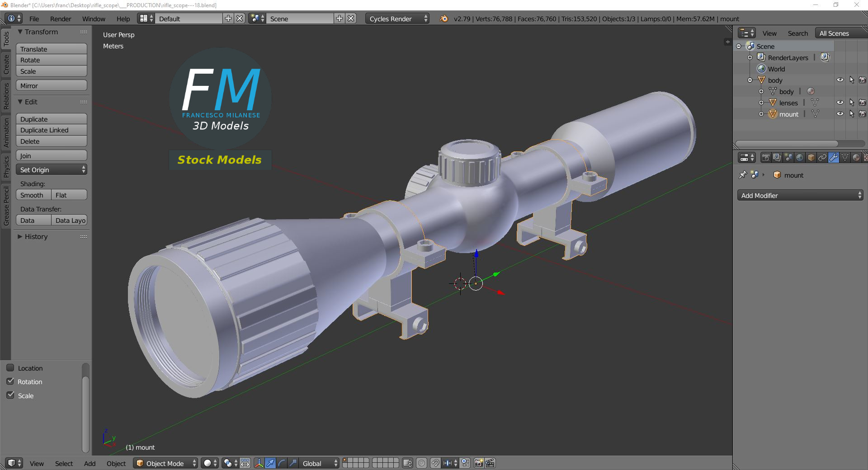Viewport: 868px width, 470px height.
Task: Hide the mount object with its eye toggle
Action: 840,113
